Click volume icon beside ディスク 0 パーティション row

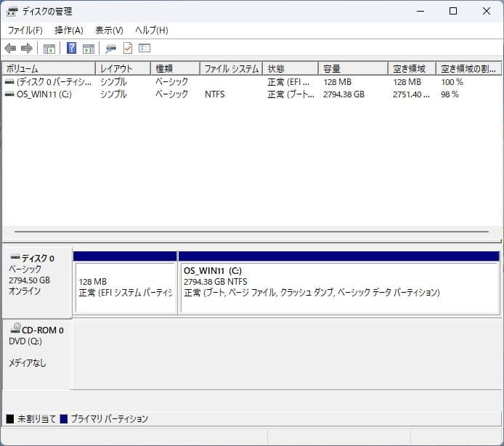[x=9, y=82]
